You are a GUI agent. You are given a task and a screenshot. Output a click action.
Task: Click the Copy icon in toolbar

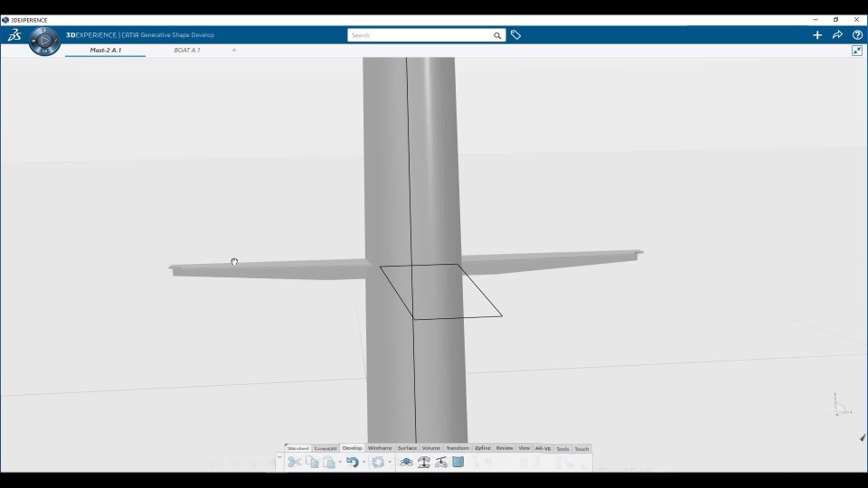pos(312,462)
